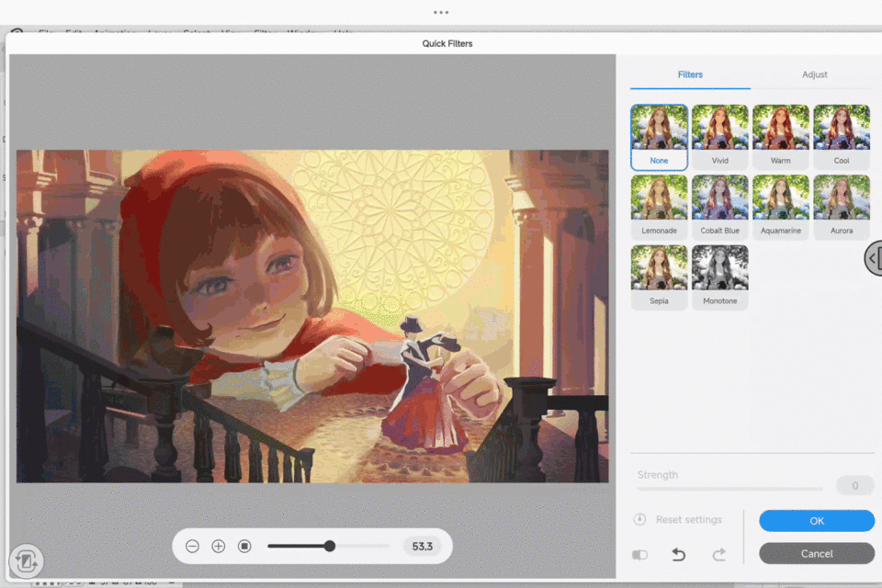This screenshot has width=882, height=588.
Task: Select the None filter thumbnail
Action: coord(659,137)
